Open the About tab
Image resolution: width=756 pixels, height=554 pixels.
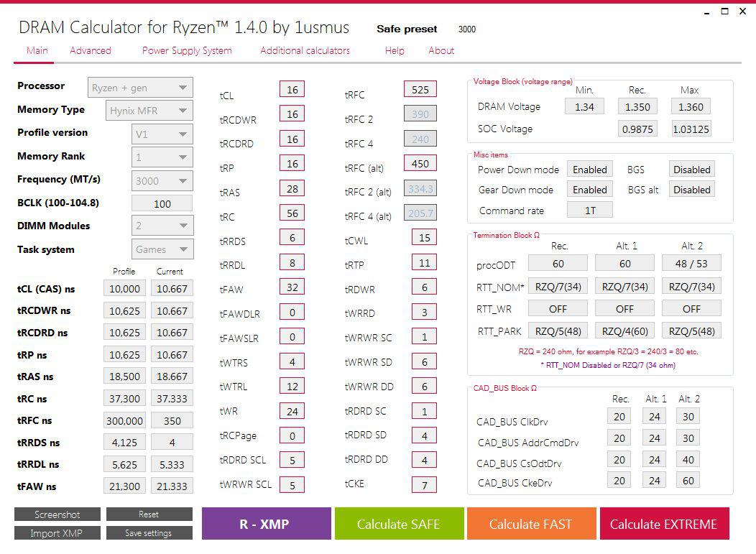(441, 50)
